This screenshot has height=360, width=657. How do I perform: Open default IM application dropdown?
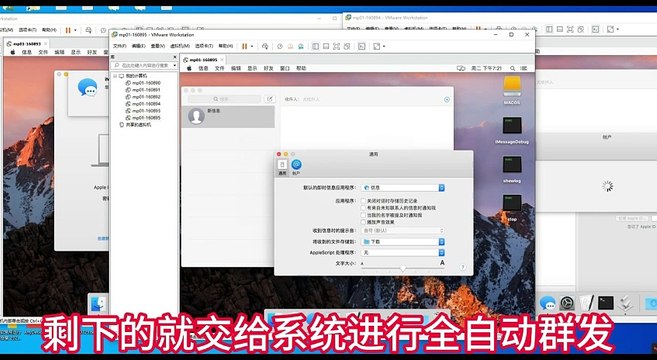coord(402,188)
